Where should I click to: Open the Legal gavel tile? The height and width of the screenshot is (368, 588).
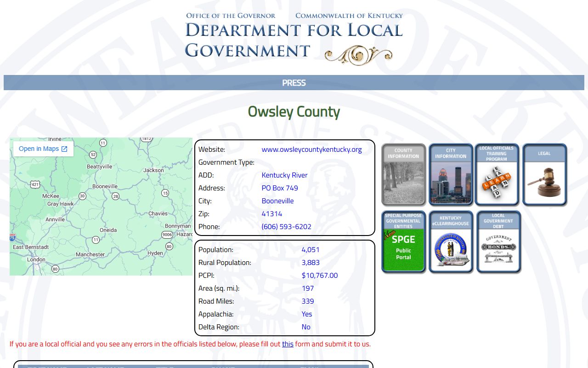point(544,174)
